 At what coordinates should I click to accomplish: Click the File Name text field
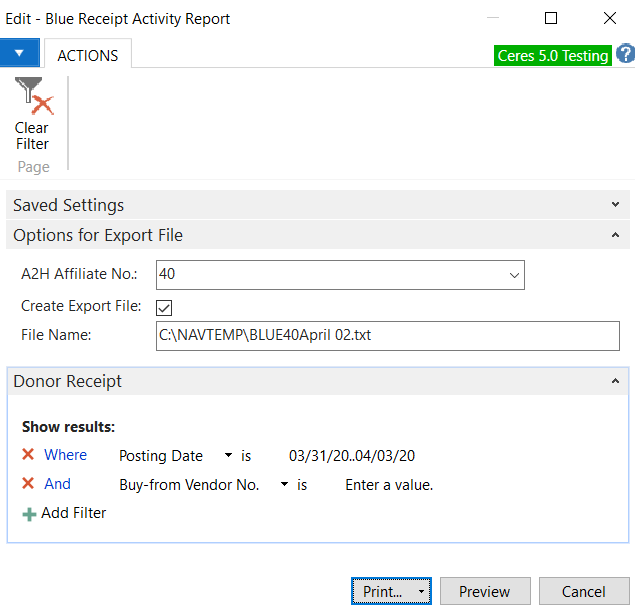387,336
